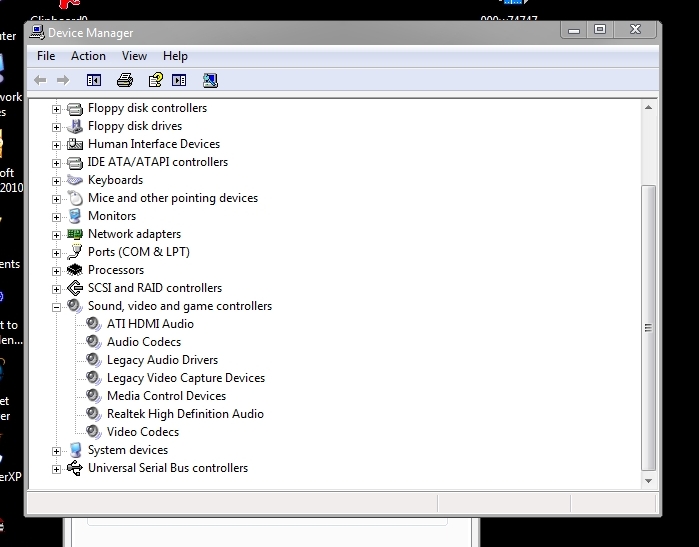699x547 pixels.
Task: Collapse Sound, video and game controllers
Action: pyautogui.click(x=56, y=307)
